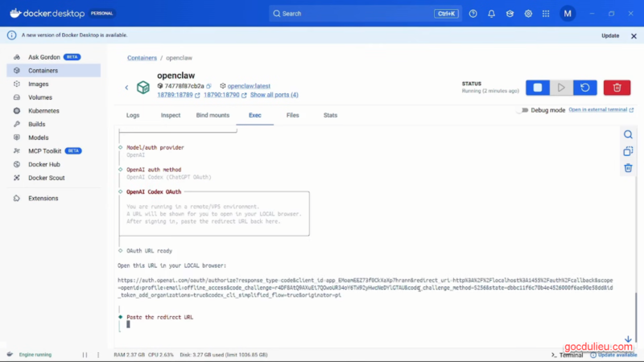Copy terminal output with the copy icon
Viewport: 644px width, 362px height.
tap(628, 151)
